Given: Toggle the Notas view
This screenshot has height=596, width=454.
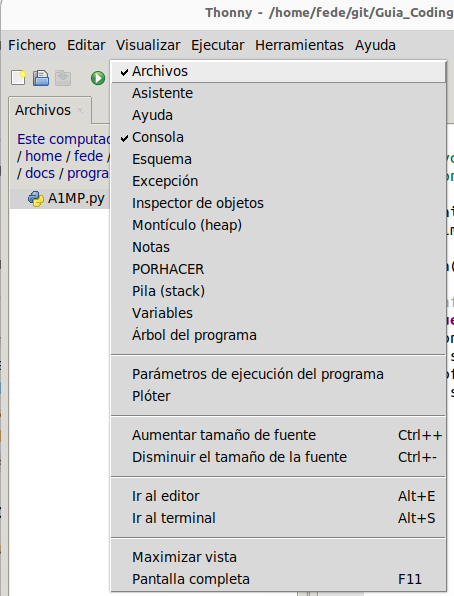Looking at the screenshot, I should click(x=278, y=247).
